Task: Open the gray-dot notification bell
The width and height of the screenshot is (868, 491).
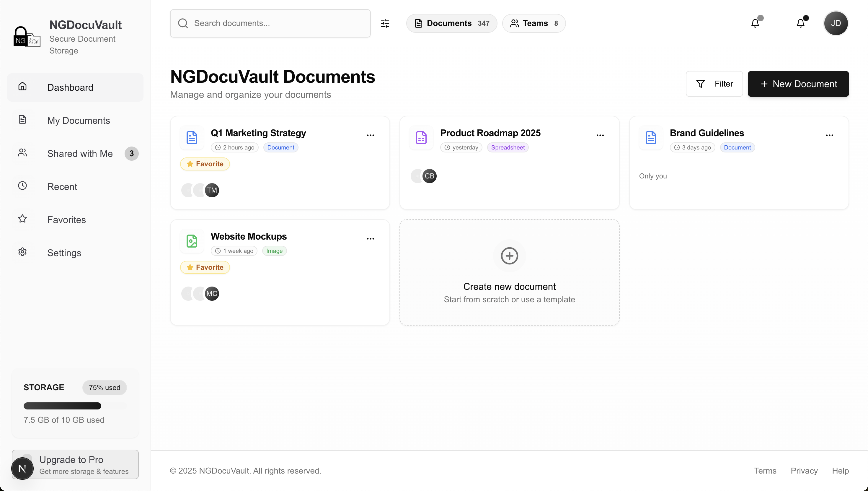Action: pyautogui.click(x=755, y=23)
